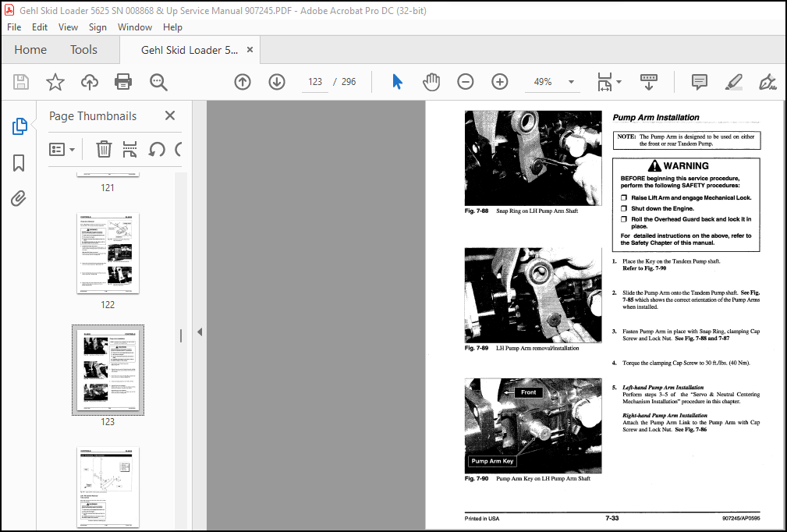Open the Edit menu
This screenshot has height=532, width=787.
[x=40, y=27]
